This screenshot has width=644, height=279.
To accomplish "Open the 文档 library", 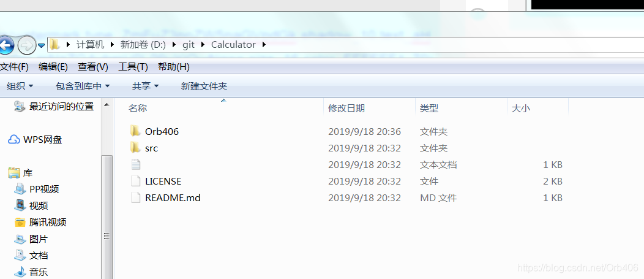I will click(39, 255).
